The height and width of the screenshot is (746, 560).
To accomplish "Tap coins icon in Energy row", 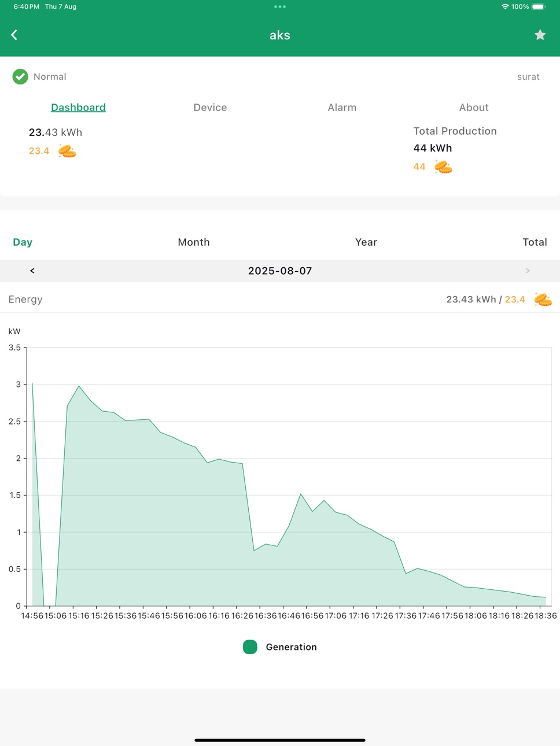I will (543, 300).
